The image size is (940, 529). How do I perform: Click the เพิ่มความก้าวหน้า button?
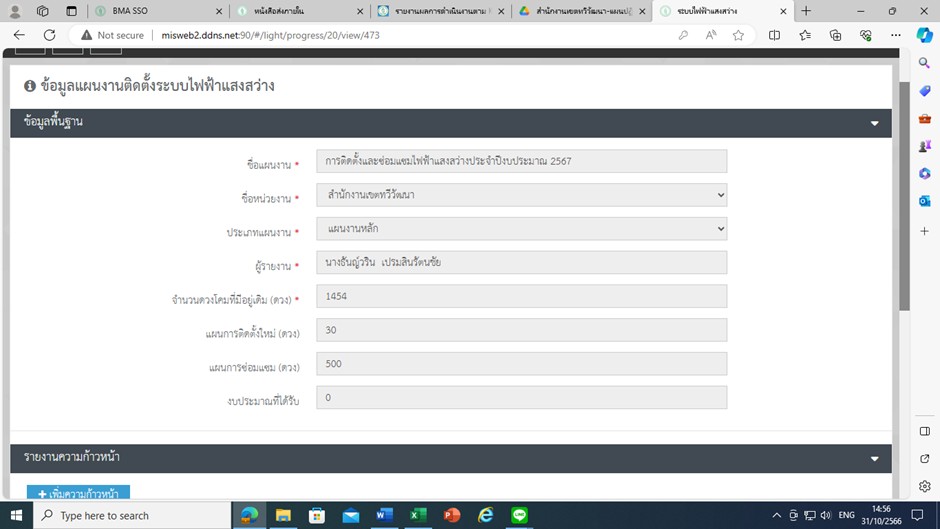tap(78, 493)
